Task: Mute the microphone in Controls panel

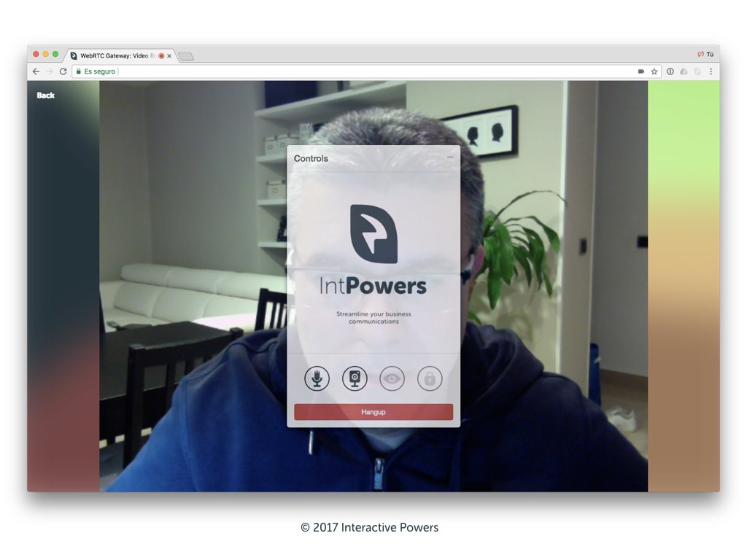Action: click(317, 378)
